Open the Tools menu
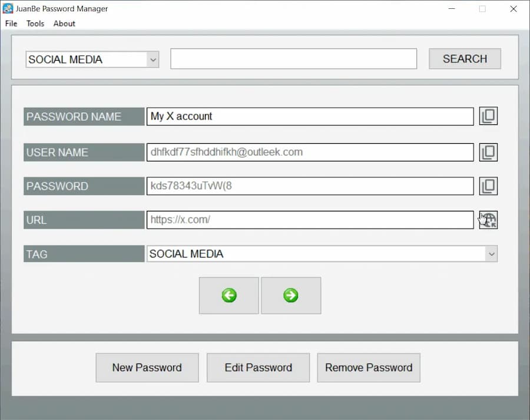 point(35,24)
